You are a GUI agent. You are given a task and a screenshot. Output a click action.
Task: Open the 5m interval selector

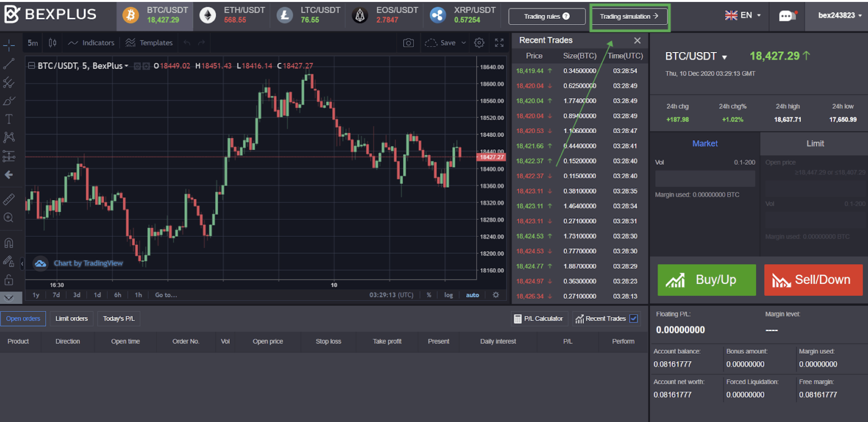[x=33, y=42]
